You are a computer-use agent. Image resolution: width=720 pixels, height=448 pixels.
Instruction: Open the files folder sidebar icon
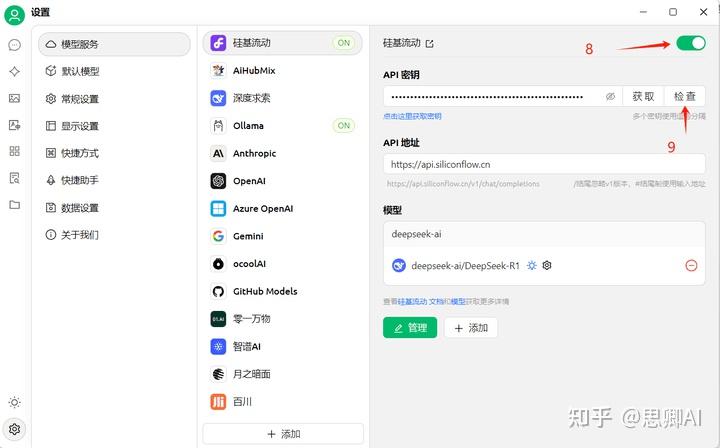15,205
